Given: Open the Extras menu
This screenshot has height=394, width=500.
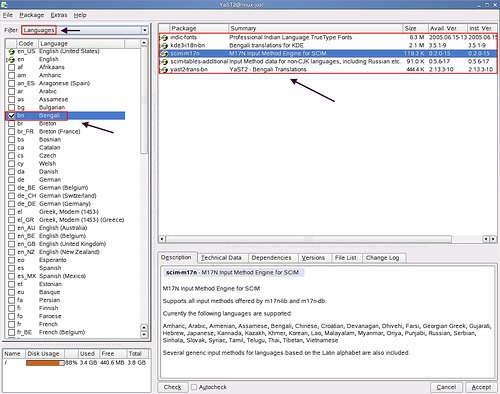Looking at the screenshot, I should click(x=59, y=15).
